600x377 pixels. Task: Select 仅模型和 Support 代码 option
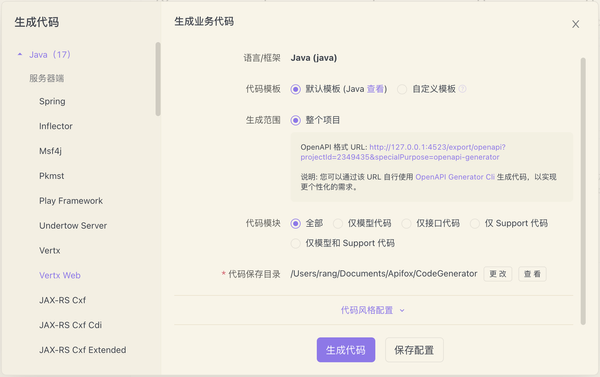(295, 243)
